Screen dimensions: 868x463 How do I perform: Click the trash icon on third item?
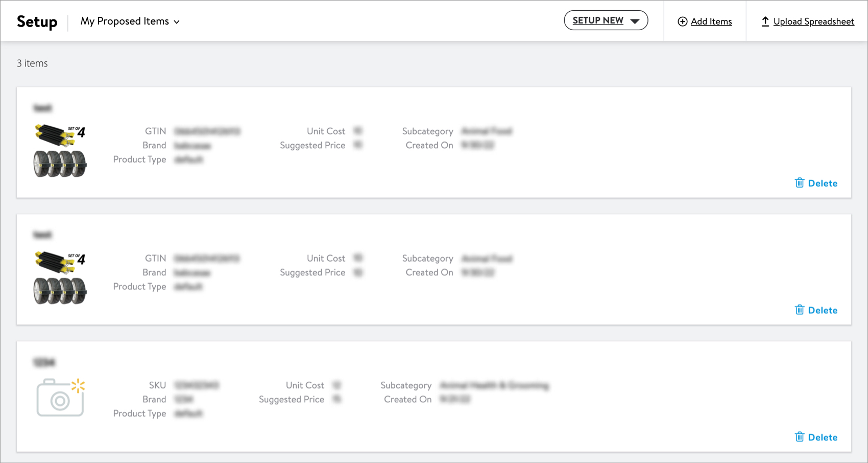point(800,437)
